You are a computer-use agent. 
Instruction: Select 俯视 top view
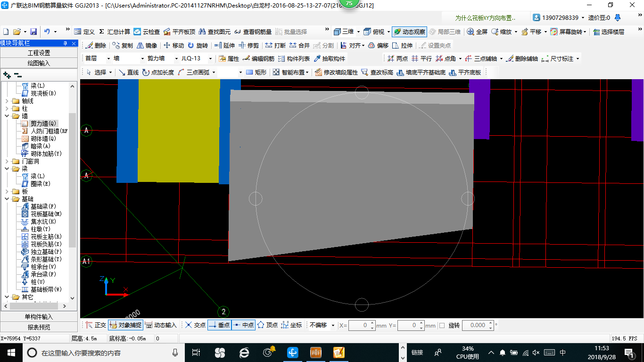pyautogui.click(x=374, y=32)
